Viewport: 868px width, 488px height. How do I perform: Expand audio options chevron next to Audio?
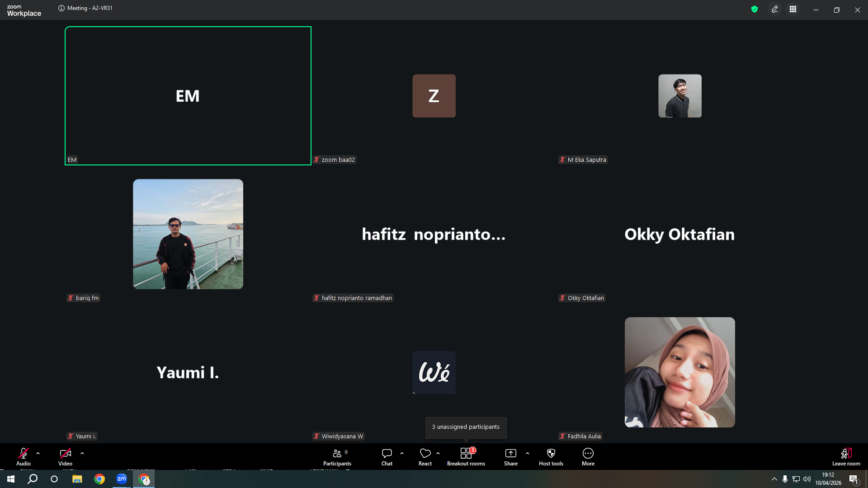[38, 453]
